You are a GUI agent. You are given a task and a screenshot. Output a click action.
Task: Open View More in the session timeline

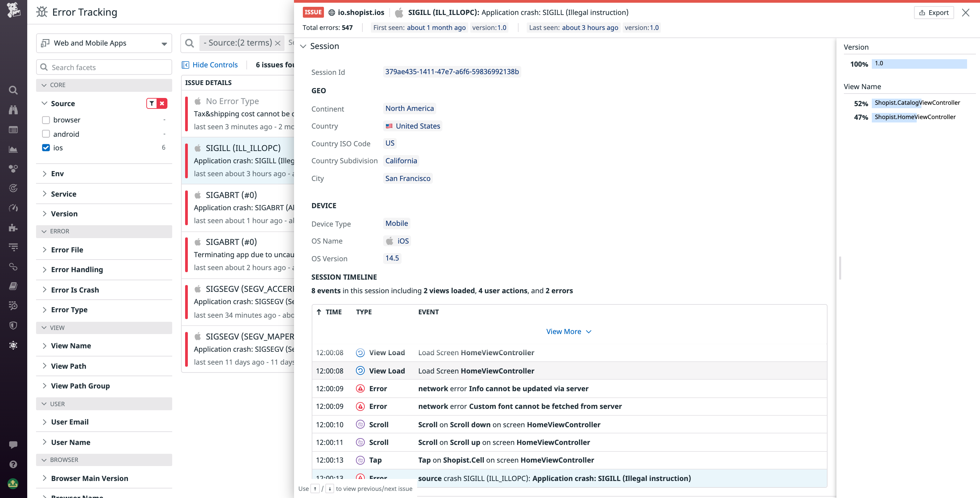coord(568,331)
